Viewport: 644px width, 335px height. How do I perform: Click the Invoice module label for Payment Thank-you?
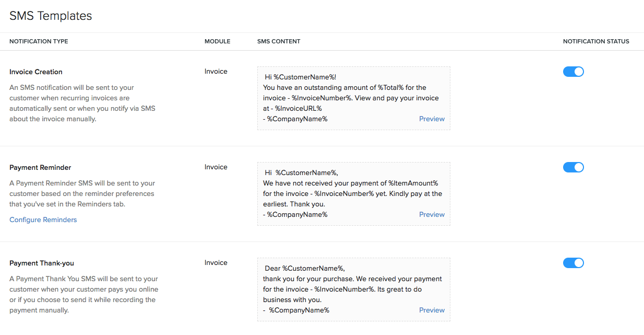[216, 262]
